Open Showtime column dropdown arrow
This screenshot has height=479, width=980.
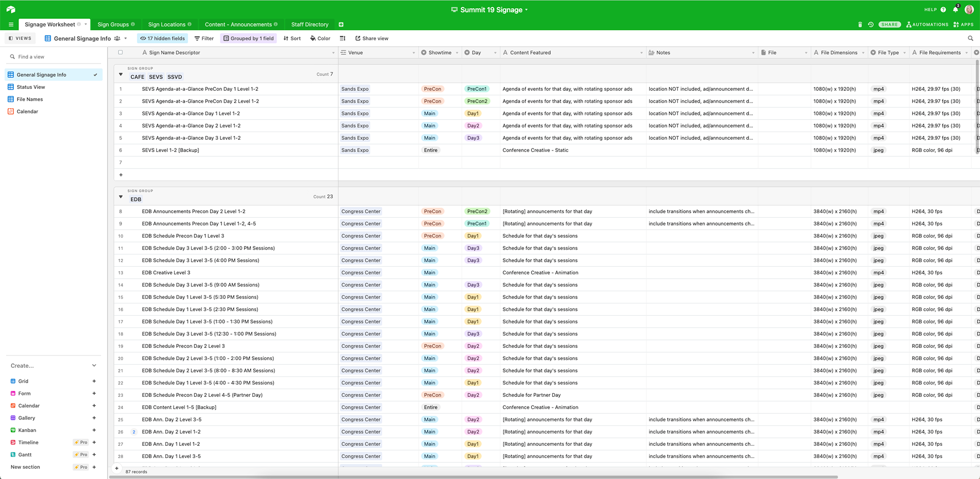(457, 53)
